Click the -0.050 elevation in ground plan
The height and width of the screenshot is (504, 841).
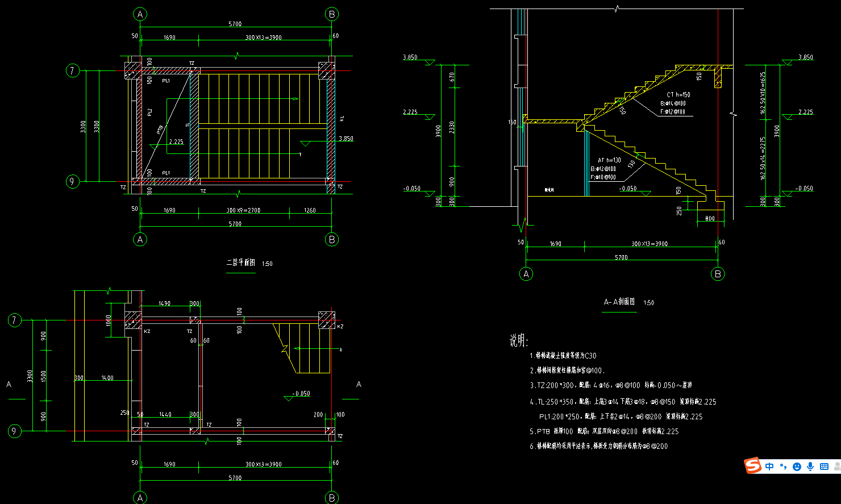point(301,393)
